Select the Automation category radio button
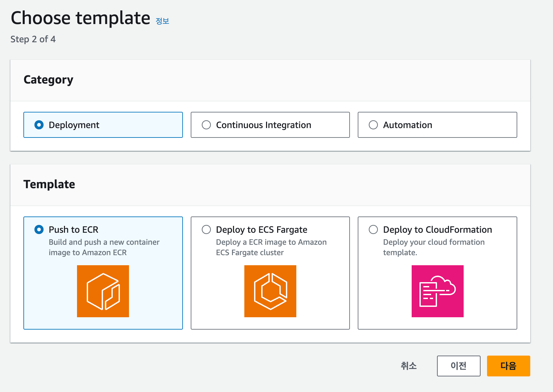 pos(373,125)
